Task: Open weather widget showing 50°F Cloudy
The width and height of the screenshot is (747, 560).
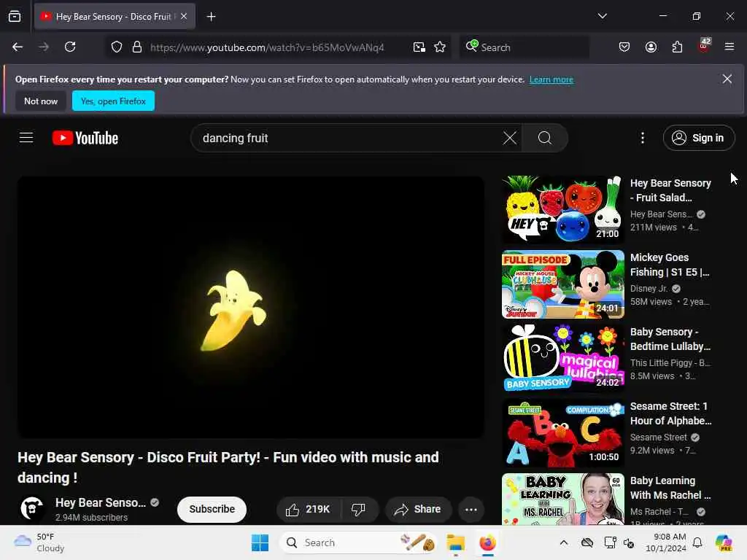Action: (39, 542)
